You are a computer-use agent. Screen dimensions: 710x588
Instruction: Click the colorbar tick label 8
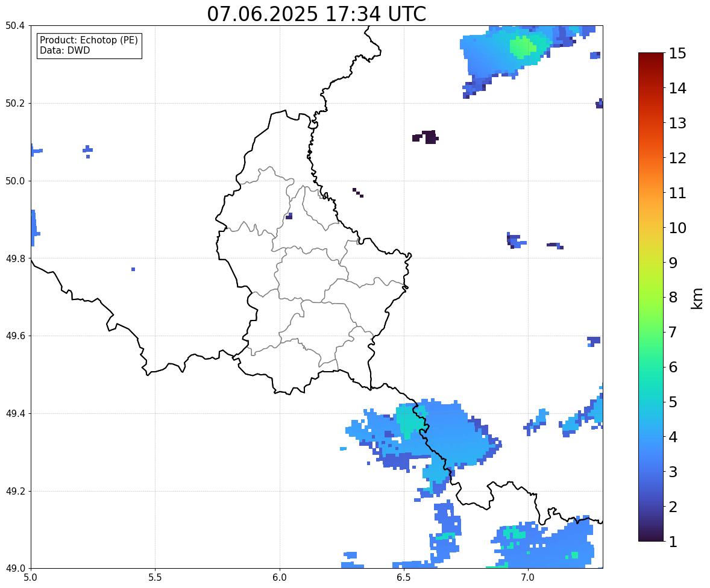click(x=673, y=298)
